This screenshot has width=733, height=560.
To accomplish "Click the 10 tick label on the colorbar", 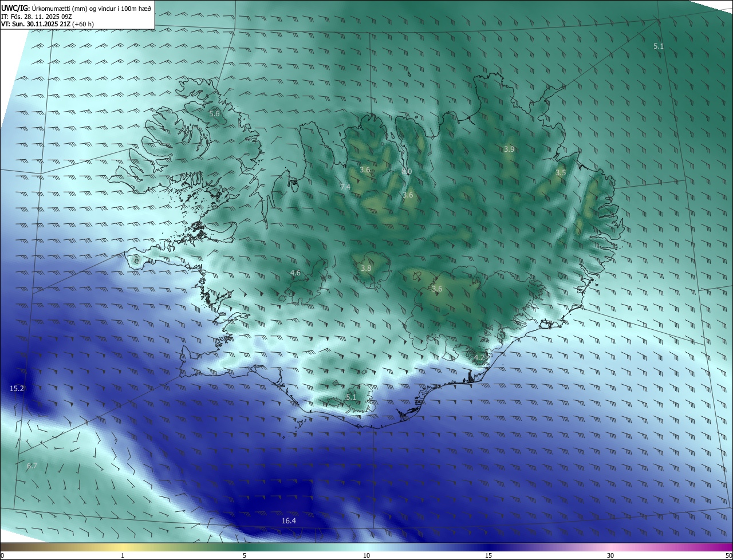I will coord(366,555).
